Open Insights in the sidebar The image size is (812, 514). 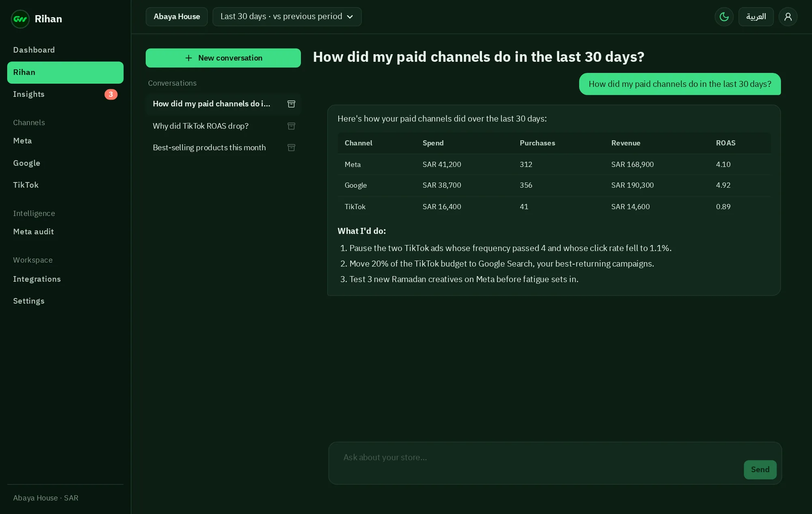65,94
